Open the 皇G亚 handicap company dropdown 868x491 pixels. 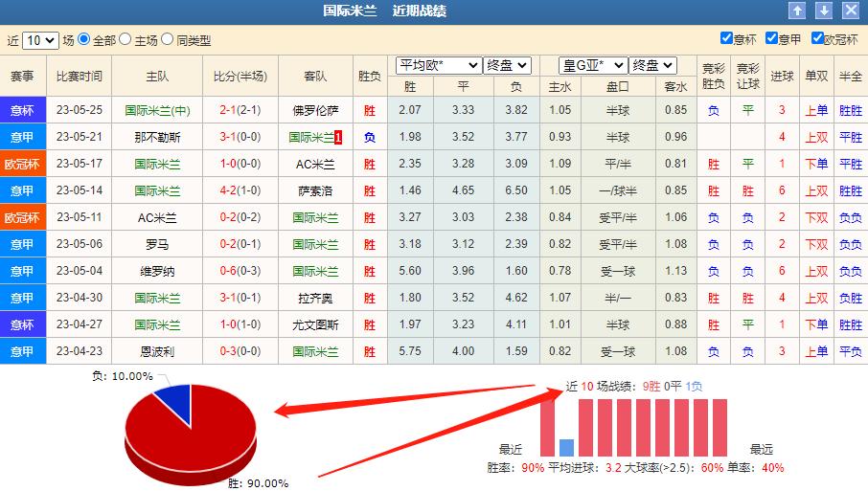pos(593,66)
